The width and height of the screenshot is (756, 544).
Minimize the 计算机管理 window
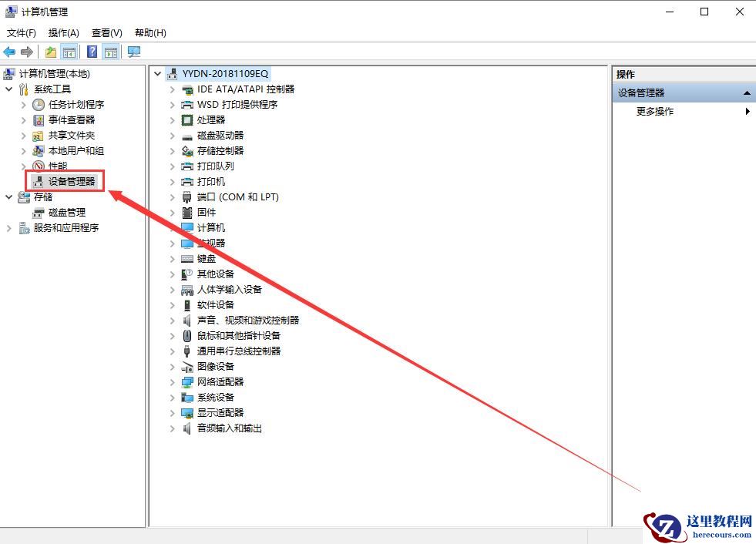click(670, 12)
